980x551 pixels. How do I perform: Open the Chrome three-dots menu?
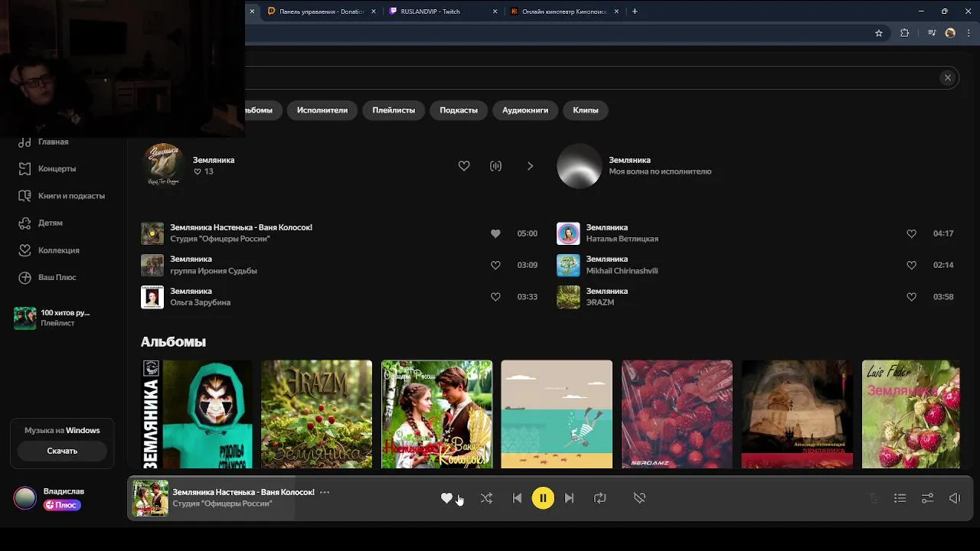click(x=969, y=33)
